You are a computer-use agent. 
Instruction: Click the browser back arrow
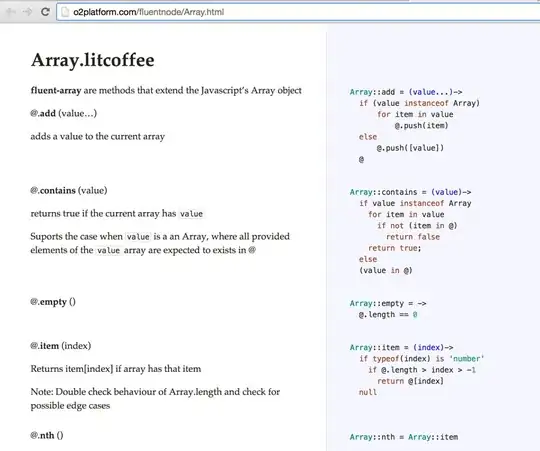(x=11, y=12)
